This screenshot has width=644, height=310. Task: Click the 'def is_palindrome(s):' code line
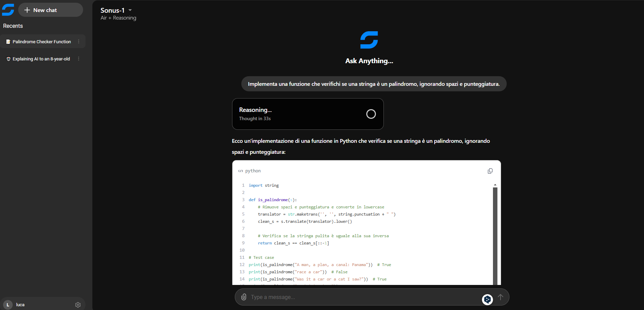tap(273, 200)
